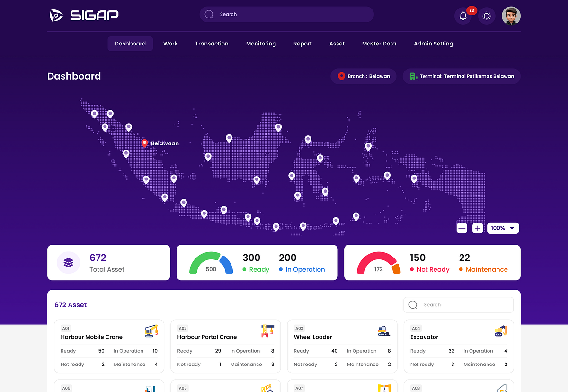Click the 500 ready/operation gauge
This screenshot has width=568, height=392.
pos(211,263)
